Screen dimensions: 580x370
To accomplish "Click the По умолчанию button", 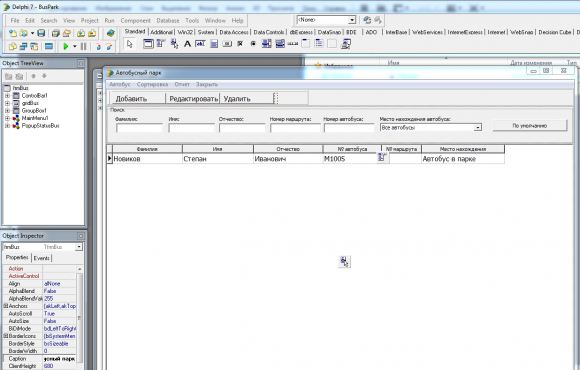I will click(x=530, y=126).
